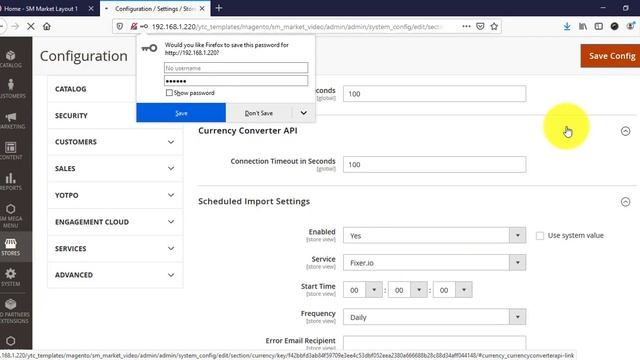Open the Marketing megaphone sidebar icon
This screenshot has height=360, width=640.
pos(11,120)
